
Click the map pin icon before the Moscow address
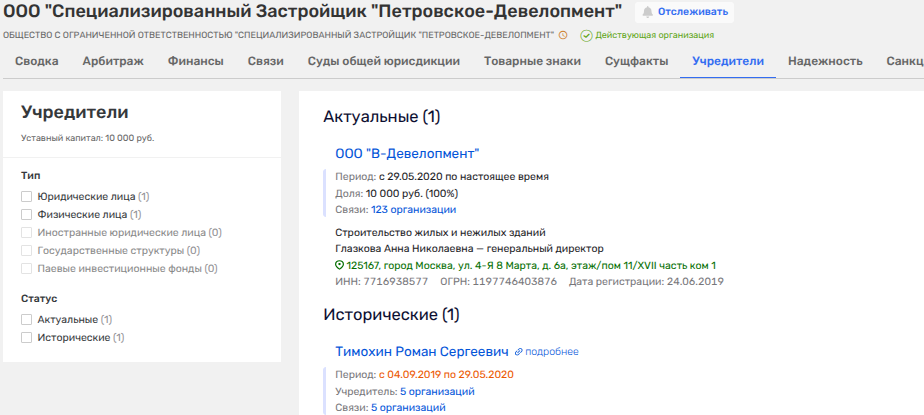340,266
